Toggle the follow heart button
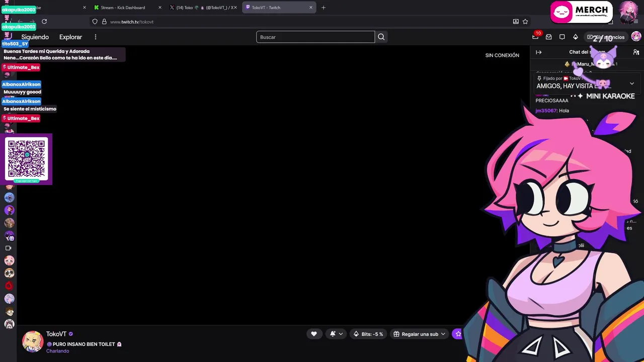The image size is (644, 362). click(x=314, y=334)
